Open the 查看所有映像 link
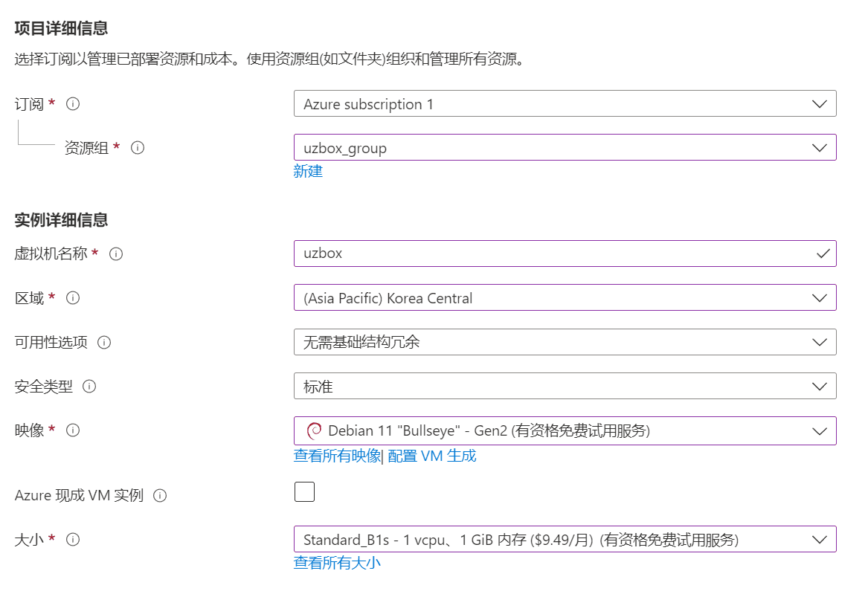 click(x=336, y=456)
